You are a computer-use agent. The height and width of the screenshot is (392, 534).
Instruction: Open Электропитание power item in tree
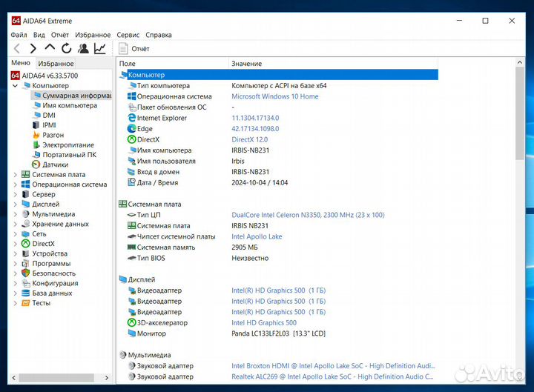pos(67,145)
